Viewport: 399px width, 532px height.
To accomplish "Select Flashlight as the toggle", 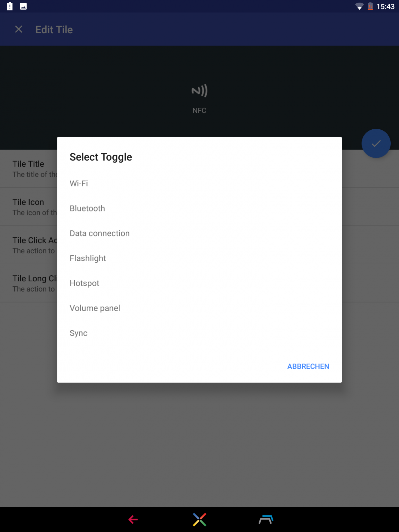I will [199, 258].
